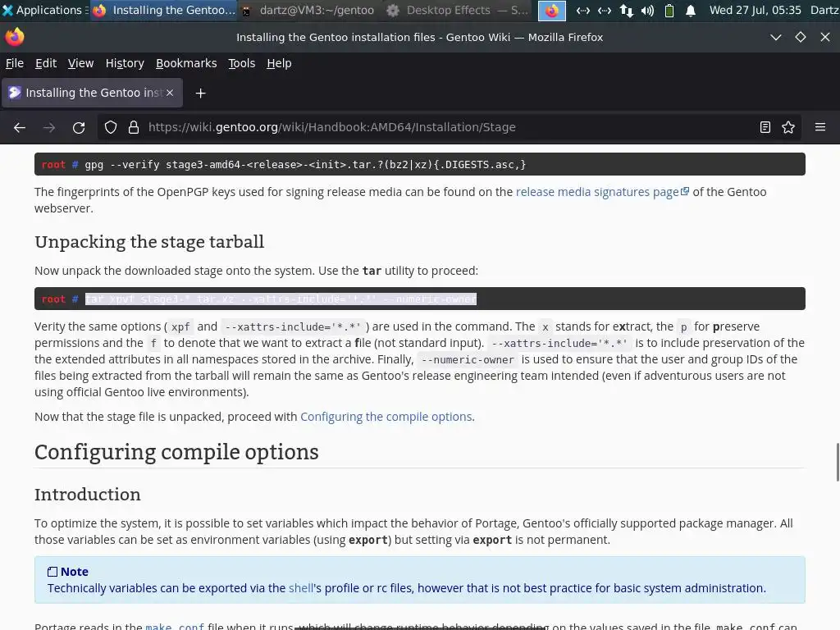
Task: Select the Installing the Gentoo taskbar entry
Action: click(x=164, y=10)
